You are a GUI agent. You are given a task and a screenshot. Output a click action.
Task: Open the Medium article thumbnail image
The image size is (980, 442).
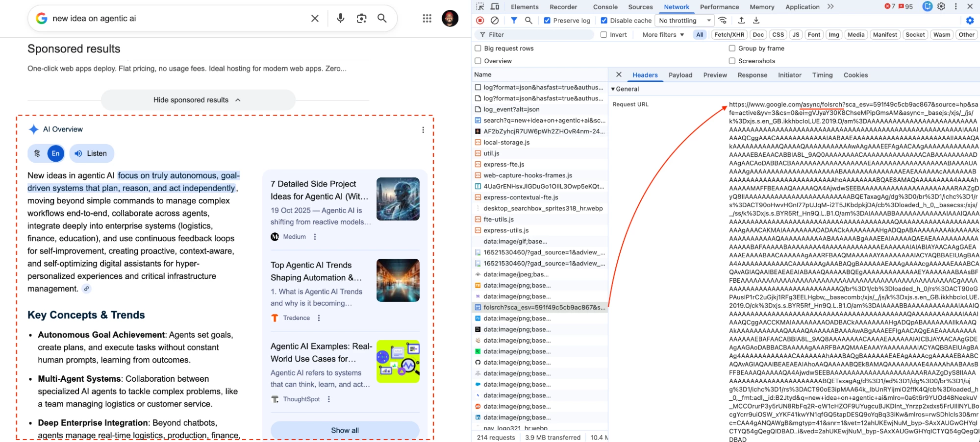(x=398, y=199)
